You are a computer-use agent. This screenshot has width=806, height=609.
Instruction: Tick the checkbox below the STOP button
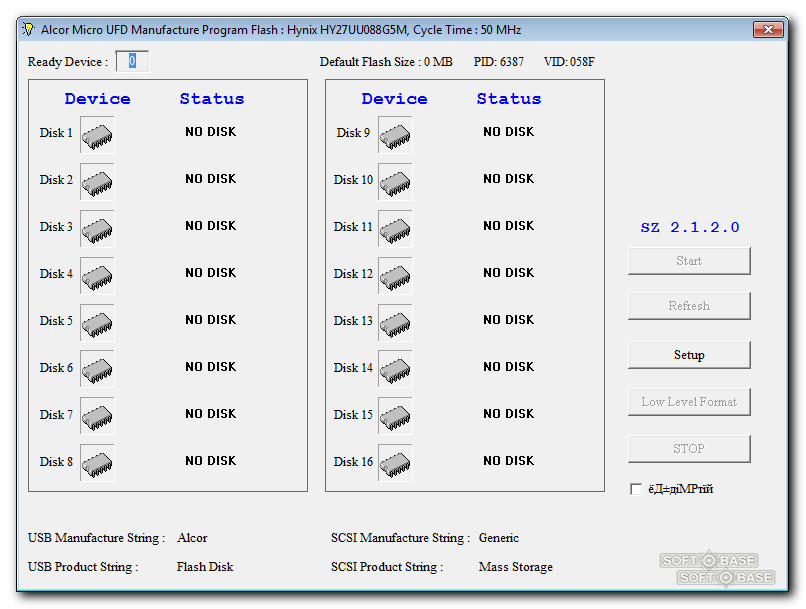point(636,489)
